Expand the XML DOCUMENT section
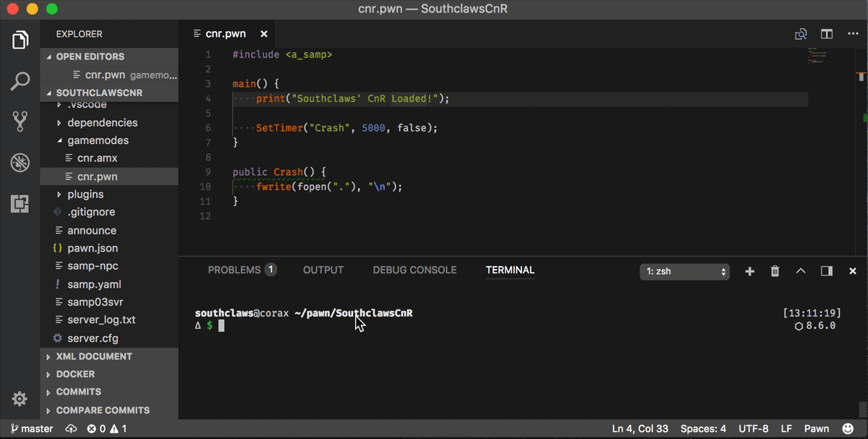 (109, 357)
